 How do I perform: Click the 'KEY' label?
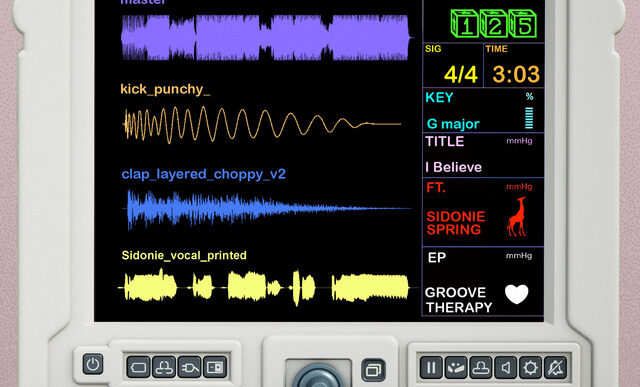(x=439, y=98)
